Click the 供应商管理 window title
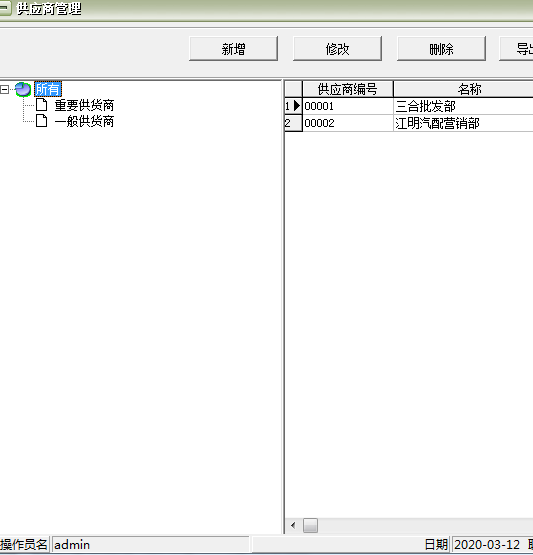The height and width of the screenshot is (555, 533). (49, 9)
